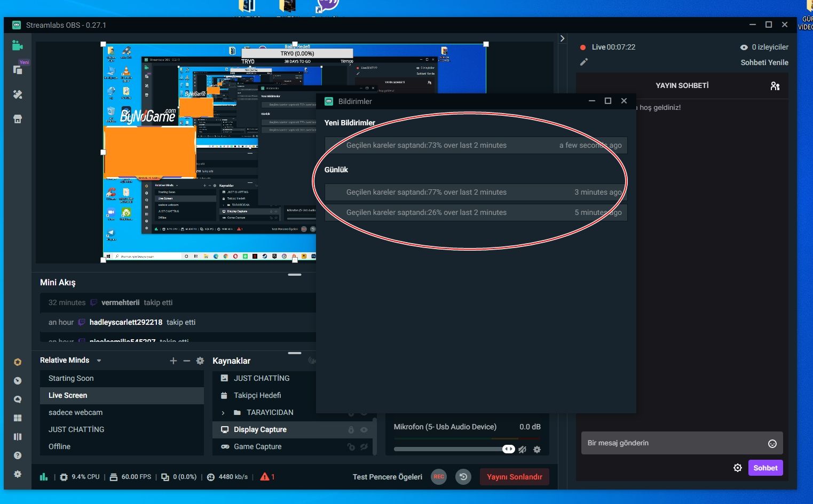The image size is (813, 504).
Task: Open the Themes pencil-and-ruler sidebar icon
Action: tap(18, 94)
